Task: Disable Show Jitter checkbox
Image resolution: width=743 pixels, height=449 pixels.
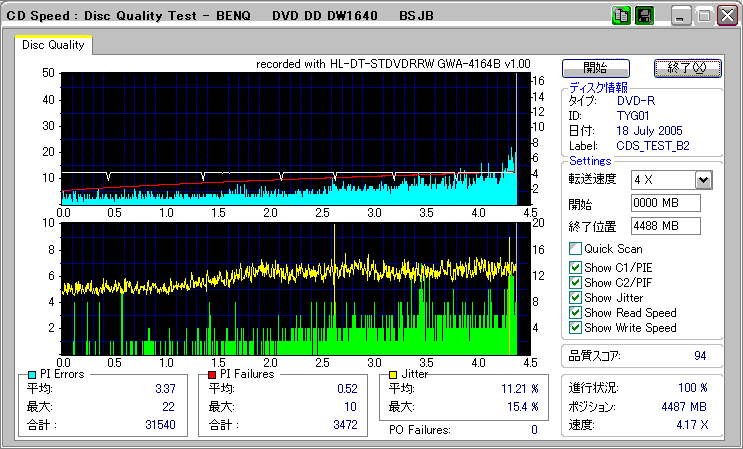Action: point(575,297)
